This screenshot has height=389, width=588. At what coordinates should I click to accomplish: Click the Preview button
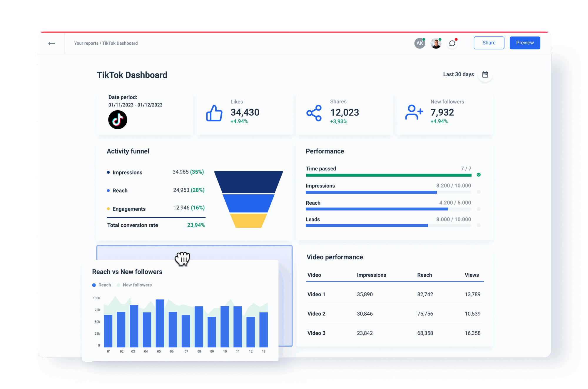point(525,43)
